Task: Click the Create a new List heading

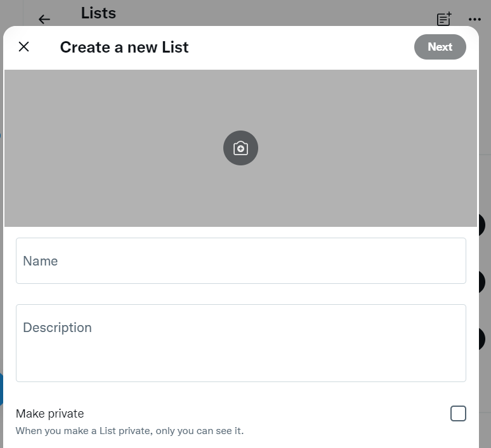Action: click(124, 48)
